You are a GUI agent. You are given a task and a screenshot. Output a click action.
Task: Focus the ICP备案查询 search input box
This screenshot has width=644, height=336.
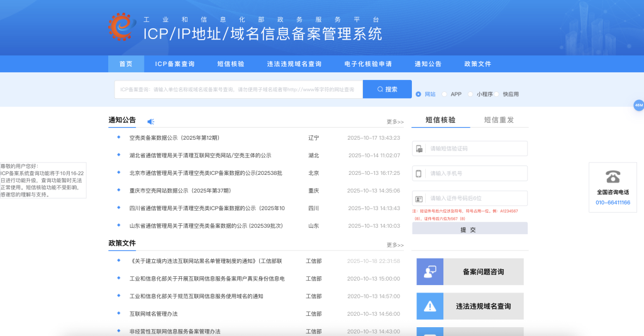pos(239,89)
